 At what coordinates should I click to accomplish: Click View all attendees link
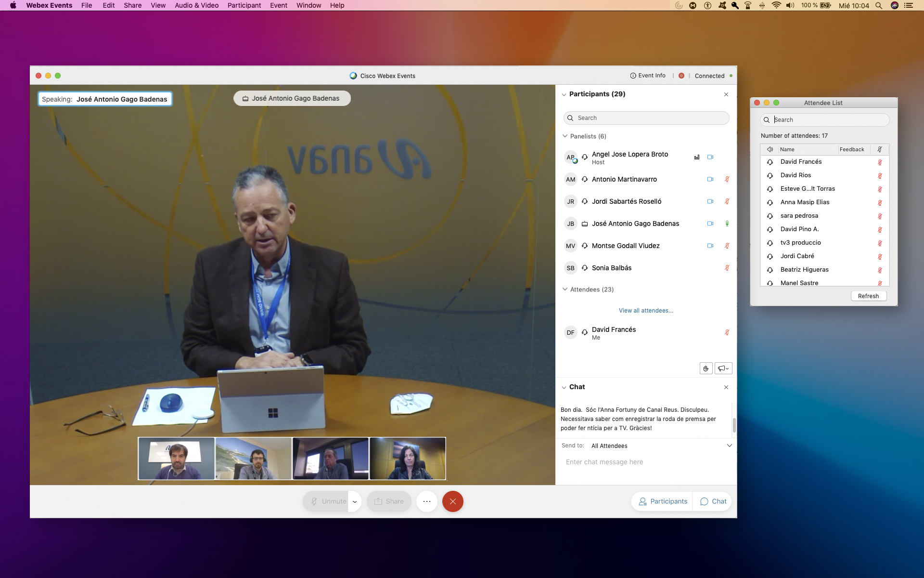pyautogui.click(x=646, y=311)
